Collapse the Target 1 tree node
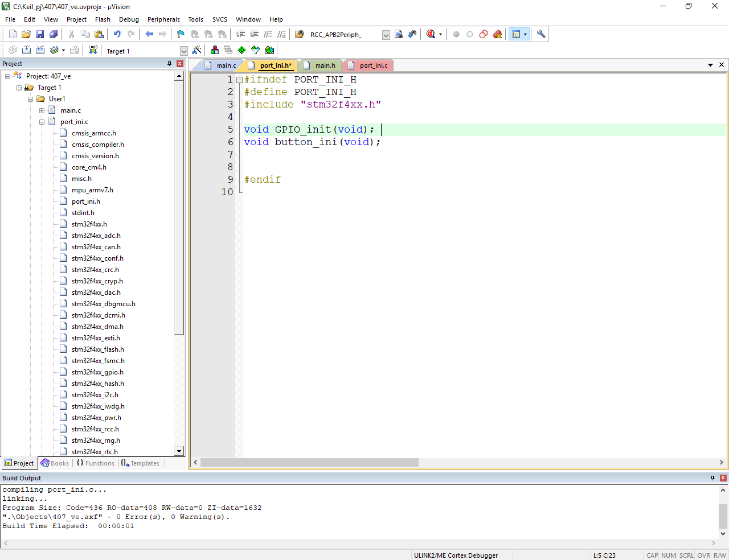 pos(19,88)
